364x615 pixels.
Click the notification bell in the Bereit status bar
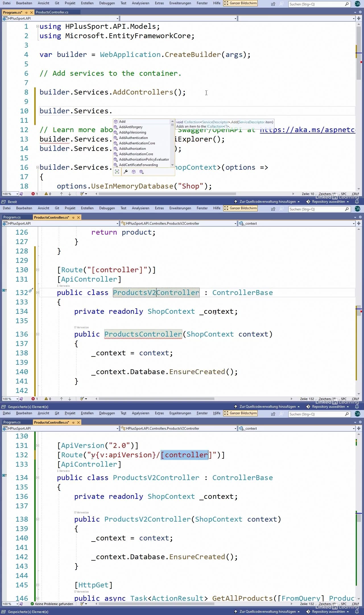(357, 202)
